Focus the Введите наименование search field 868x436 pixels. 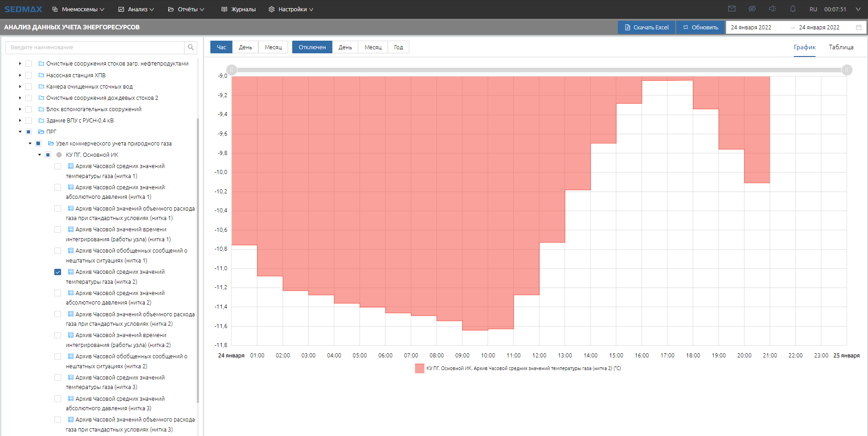(x=95, y=47)
